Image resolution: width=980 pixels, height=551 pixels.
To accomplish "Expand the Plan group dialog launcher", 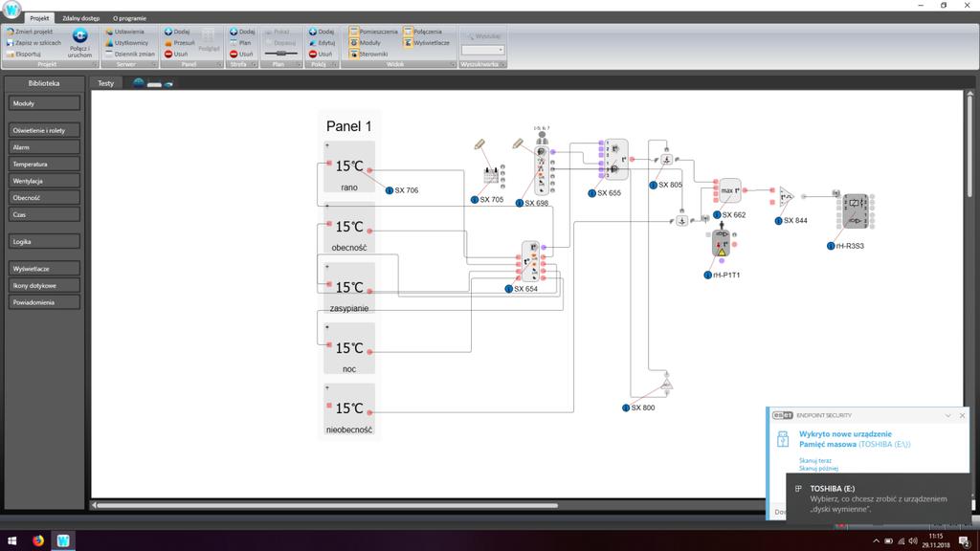I will coord(299,64).
